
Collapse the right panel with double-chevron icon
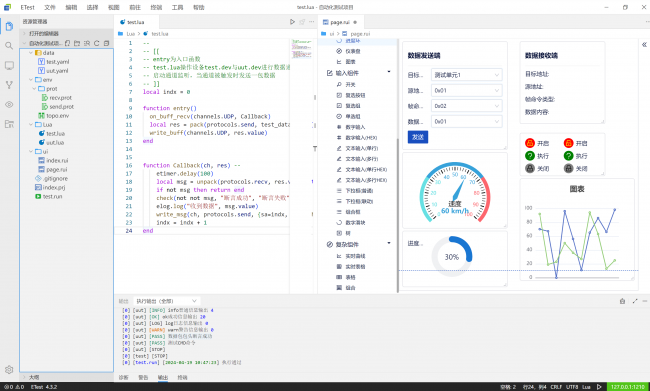(x=644, y=44)
